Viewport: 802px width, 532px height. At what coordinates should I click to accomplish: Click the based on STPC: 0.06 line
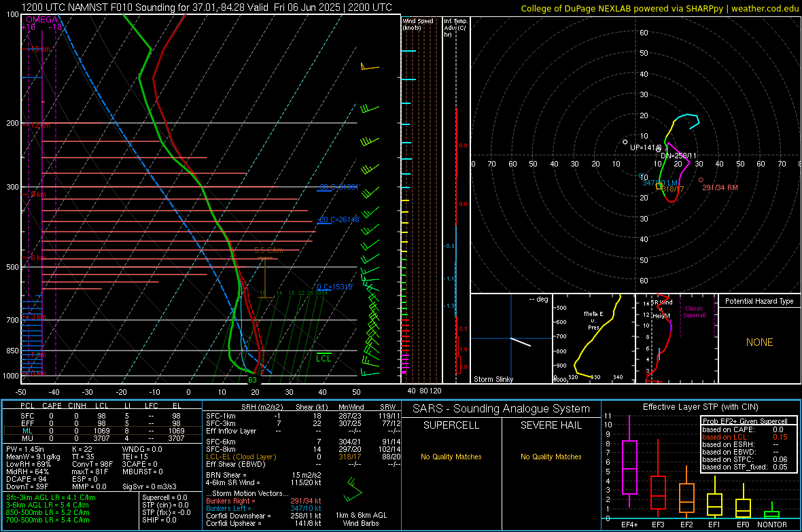(x=745, y=459)
